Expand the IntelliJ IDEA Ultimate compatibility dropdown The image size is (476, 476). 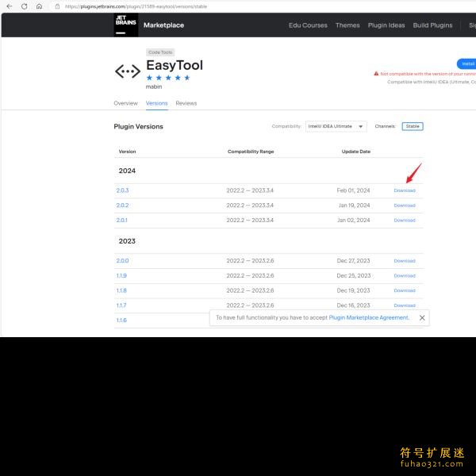coord(336,126)
